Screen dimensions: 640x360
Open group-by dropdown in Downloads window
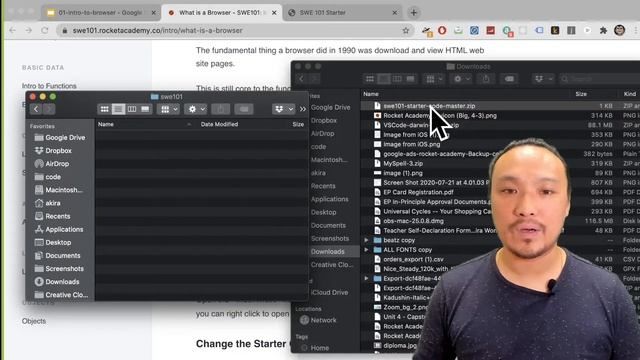[434, 79]
